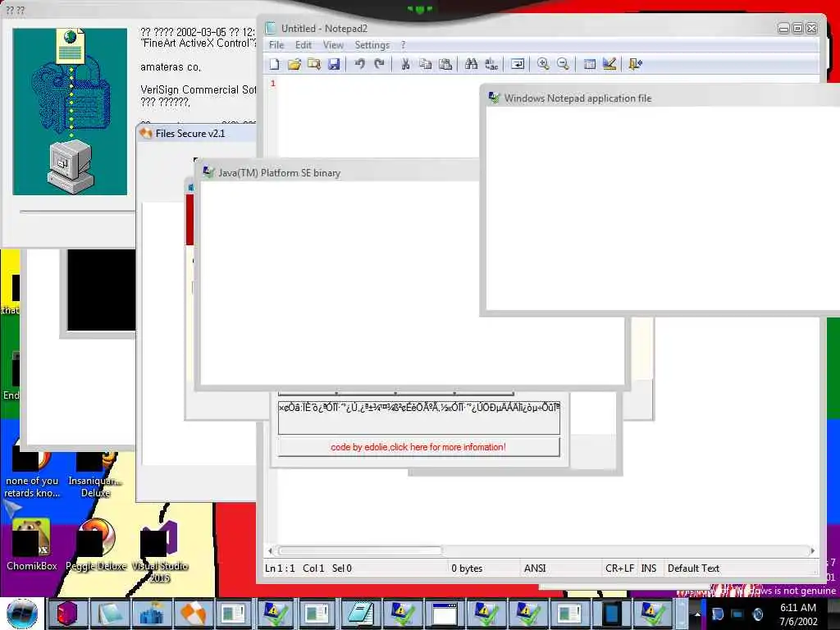Viewport: 840px width, 630px height.
Task: Click the Open file folder icon in Notepad2
Action: click(x=294, y=64)
